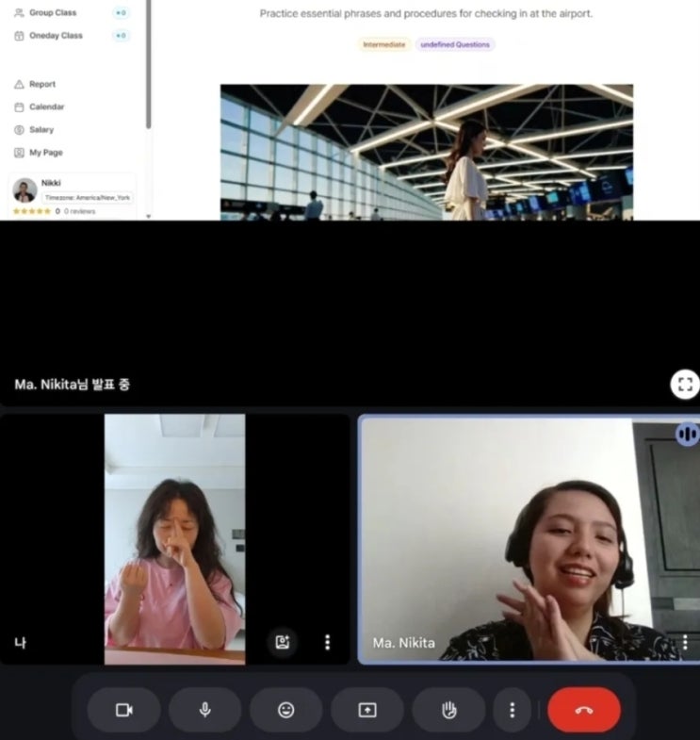
Task: Click the Nikki profile name
Action: coord(51,183)
